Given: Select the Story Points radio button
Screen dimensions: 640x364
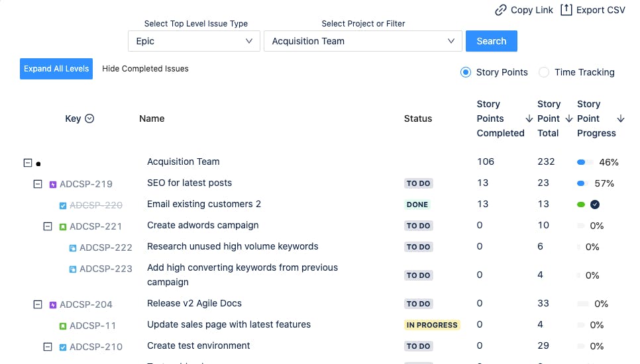Looking at the screenshot, I should click(466, 72).
